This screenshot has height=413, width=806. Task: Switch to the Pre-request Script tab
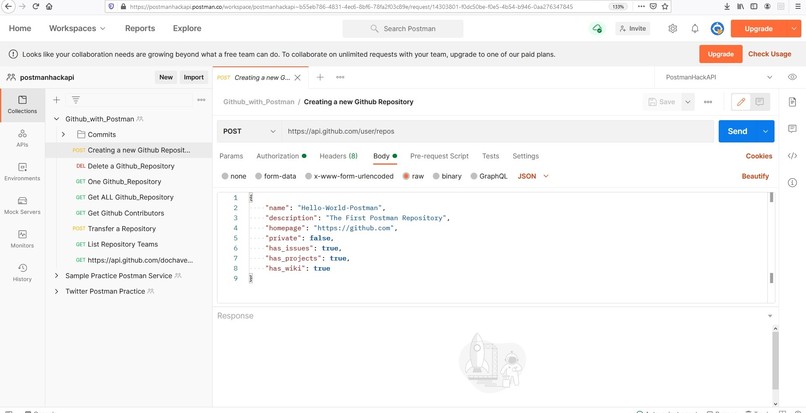click(439, 156)
